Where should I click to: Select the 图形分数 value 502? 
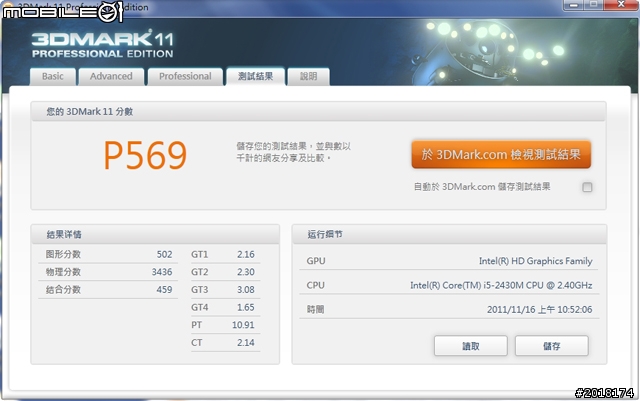164,254
